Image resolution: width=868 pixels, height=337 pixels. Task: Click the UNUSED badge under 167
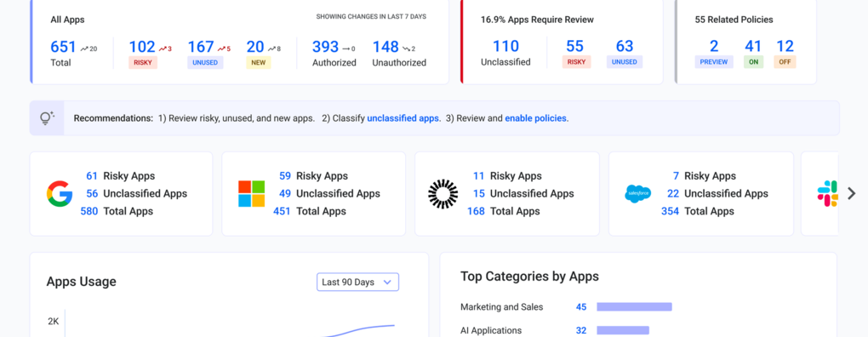[x=205, y=62]
